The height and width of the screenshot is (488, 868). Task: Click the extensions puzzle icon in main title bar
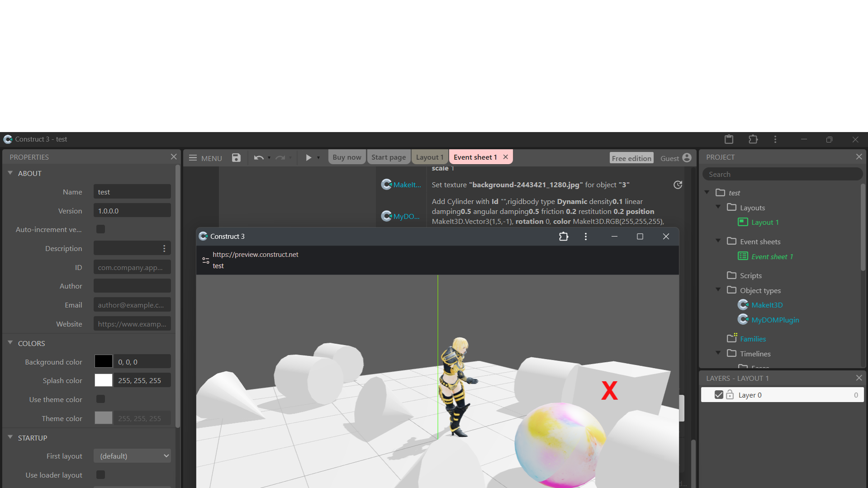(x=753, y=139)
